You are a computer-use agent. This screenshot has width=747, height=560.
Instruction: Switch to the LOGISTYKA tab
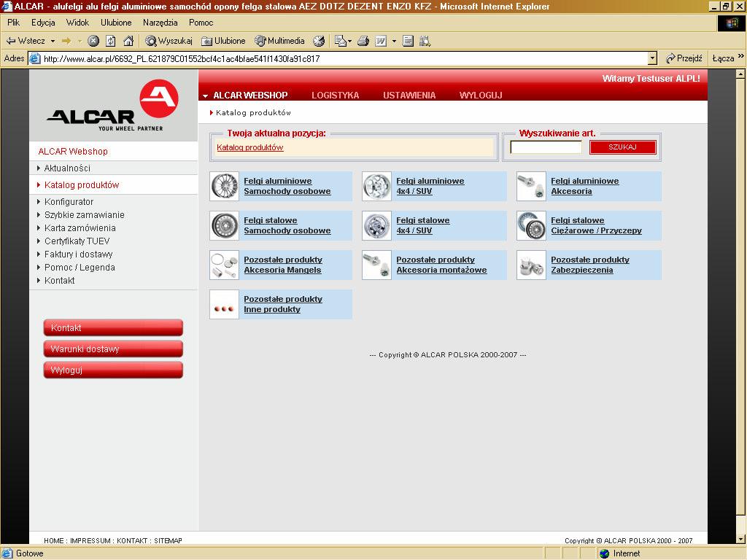(336, 96)
